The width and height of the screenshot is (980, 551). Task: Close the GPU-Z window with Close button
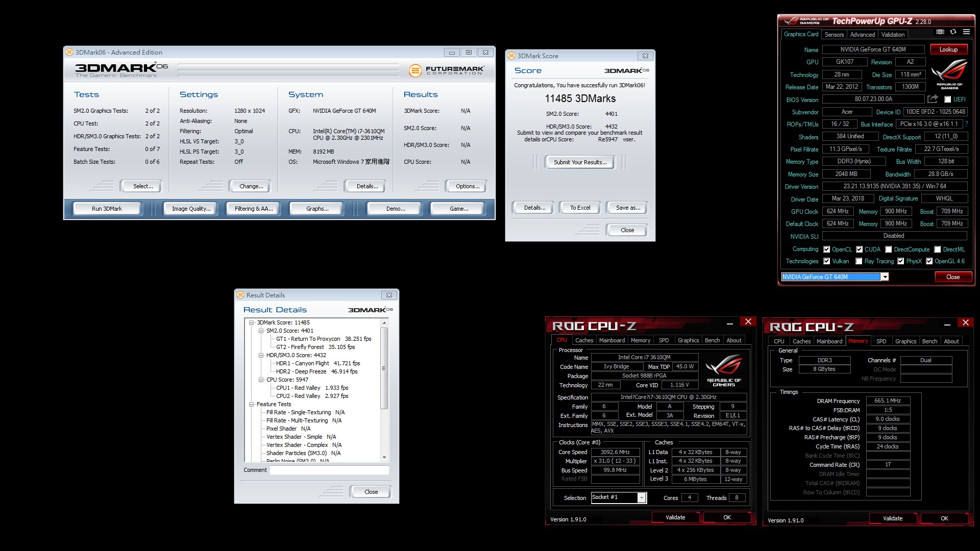click(953, 277)
